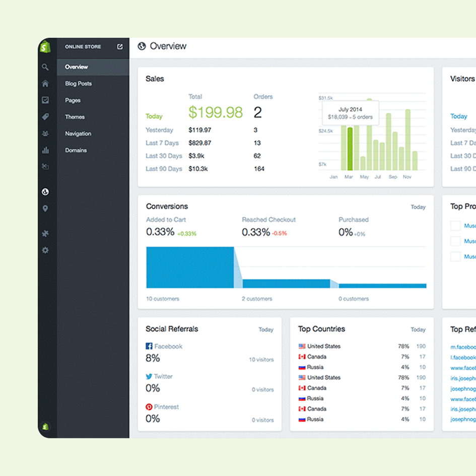The image size is (476, 476).
Task: Open Products tag icon
Action: tap(45, 117)
